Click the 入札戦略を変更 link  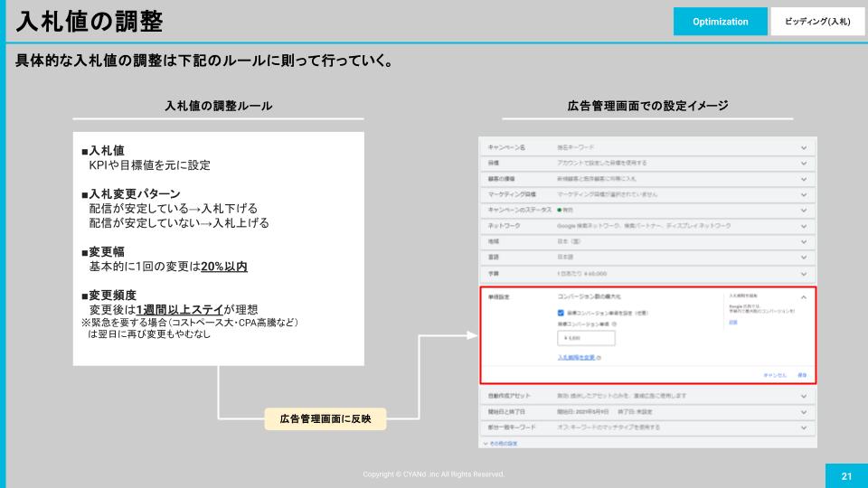point(576,358)
